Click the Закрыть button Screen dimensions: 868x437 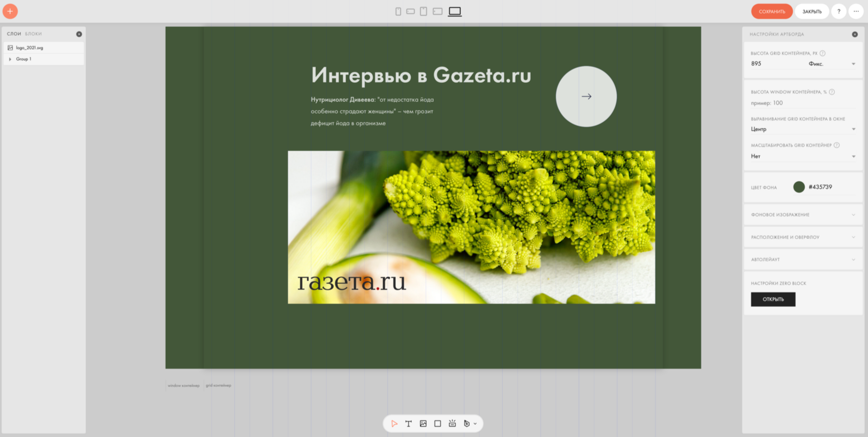click(812, 11)
